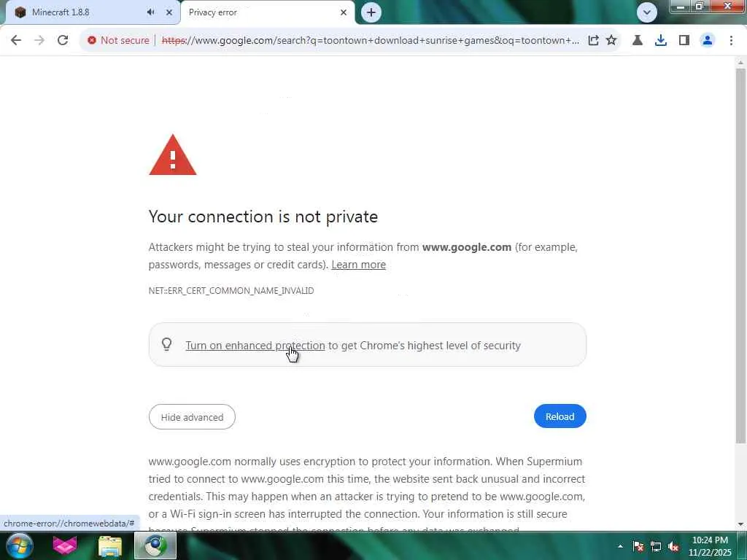
Task: Click the blue Reload button
Action: point(560,416)
